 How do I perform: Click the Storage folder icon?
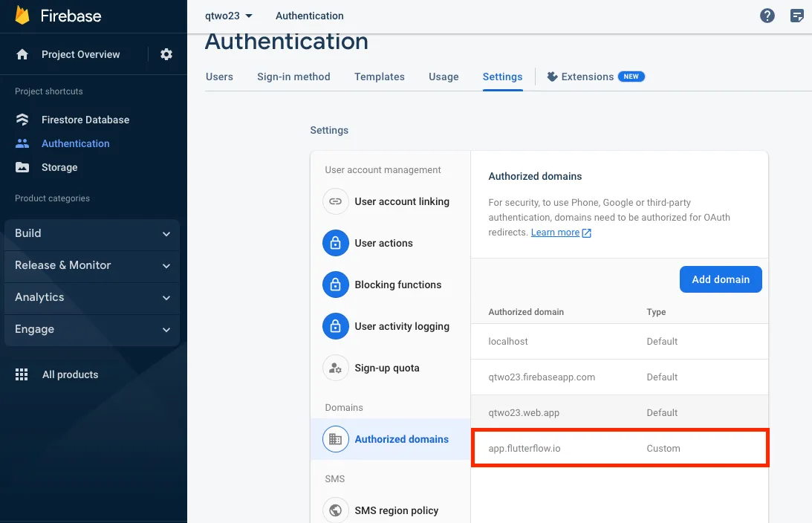(22, 167)
